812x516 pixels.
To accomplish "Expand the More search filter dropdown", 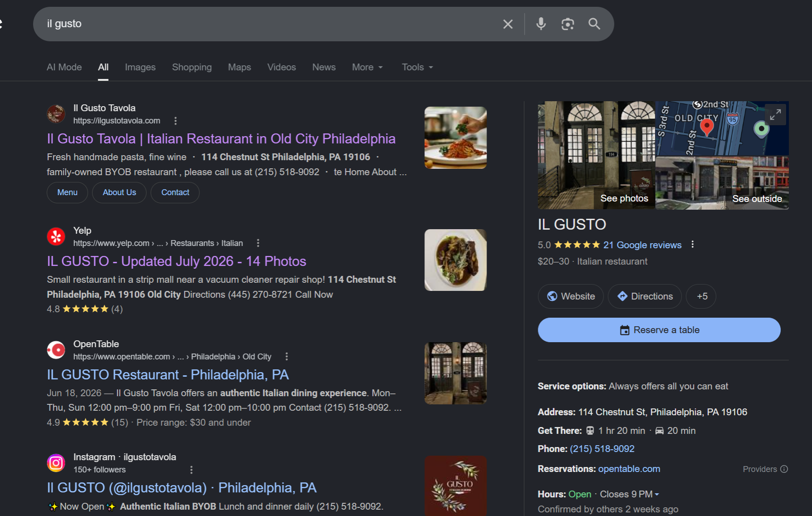I will (x=368, y=67).
